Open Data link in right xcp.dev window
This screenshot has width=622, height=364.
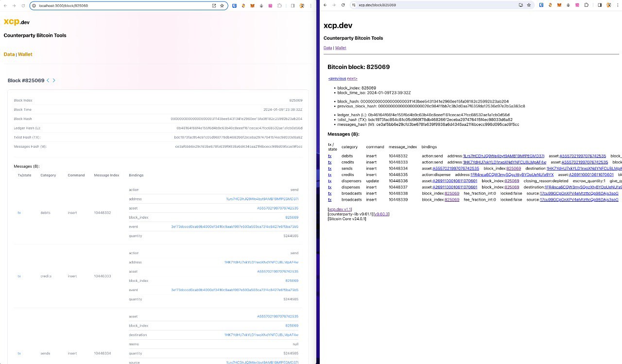click(328, 48)
